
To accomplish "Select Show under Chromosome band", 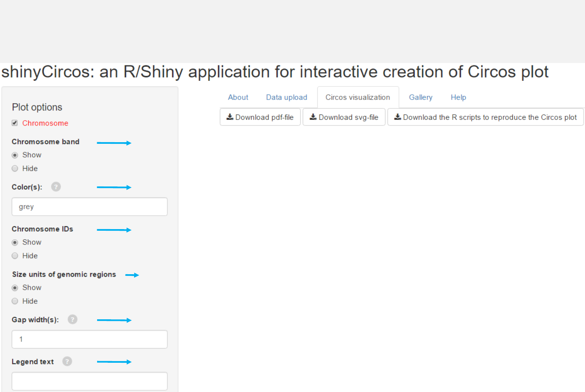I will click(15, 155).
